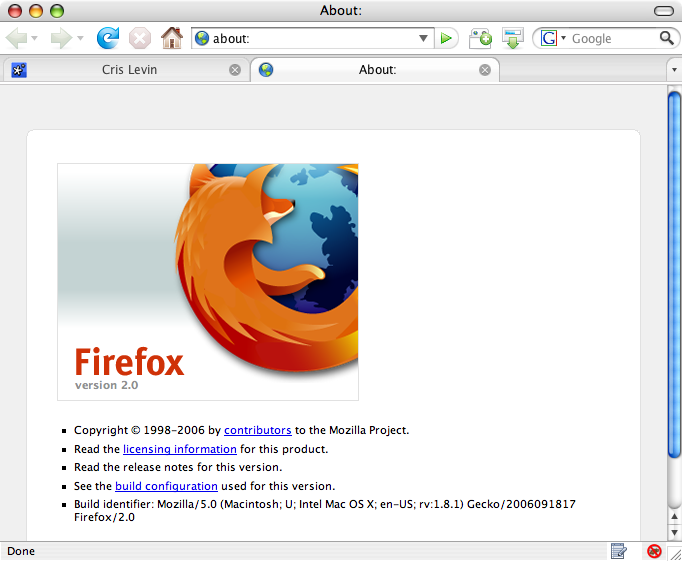Click the vertical scrollbar thumb
The width and height of the screenshot is (682, 561).
pos(674,274)
